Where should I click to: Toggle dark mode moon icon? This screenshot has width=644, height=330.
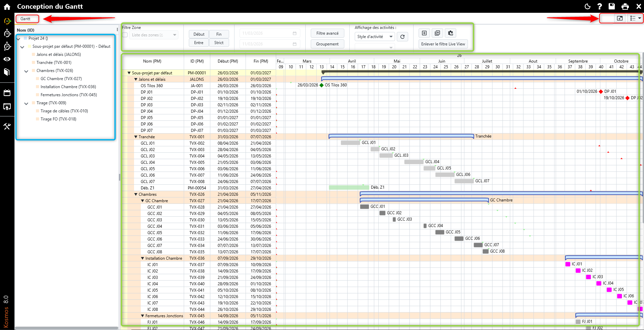click(588, 6)
